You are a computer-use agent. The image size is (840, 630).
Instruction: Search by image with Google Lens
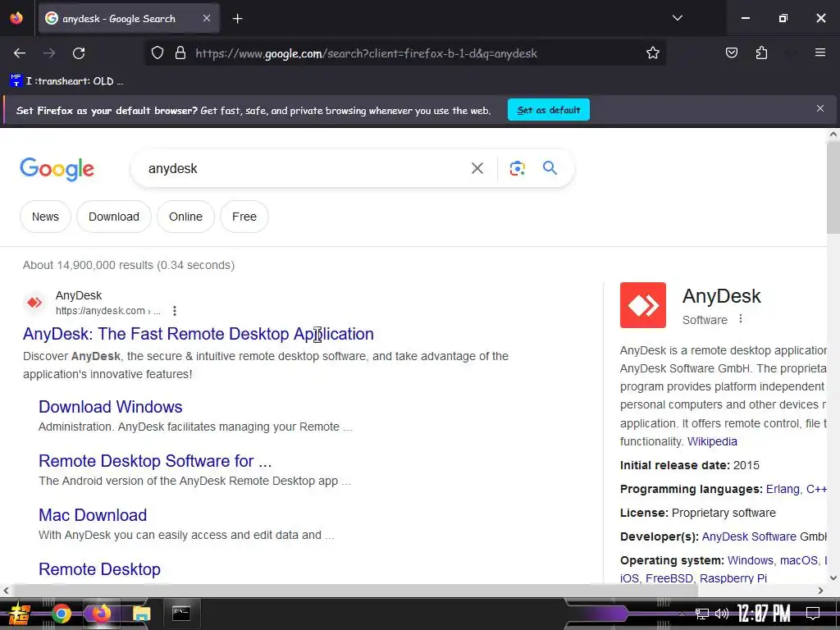[x=517, y=168]
